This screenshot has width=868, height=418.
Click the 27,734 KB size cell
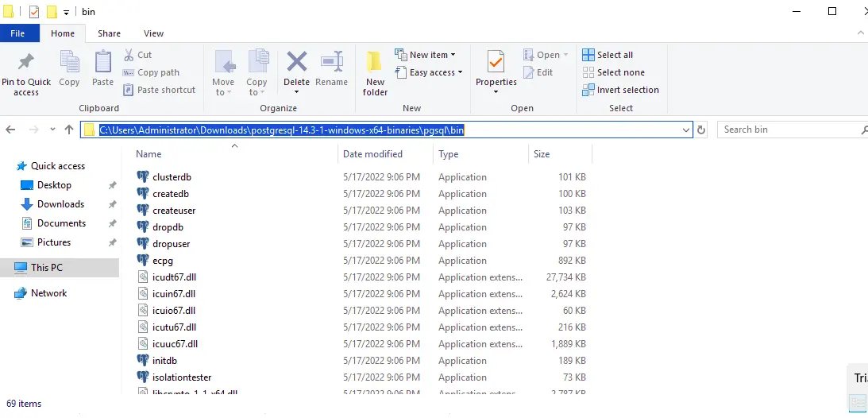565,277
